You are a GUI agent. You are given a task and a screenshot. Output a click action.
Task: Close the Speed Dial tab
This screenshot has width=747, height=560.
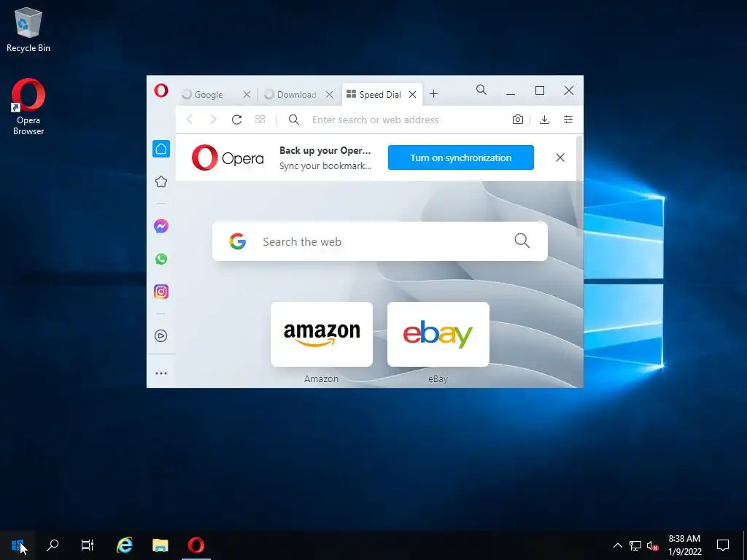(413, 94)
